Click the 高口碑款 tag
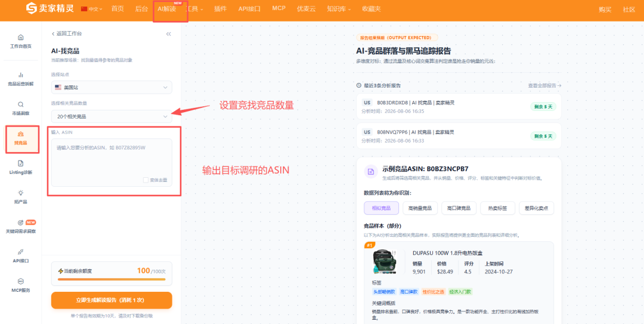This screenshot has width=644, height=324. (408, 292)
